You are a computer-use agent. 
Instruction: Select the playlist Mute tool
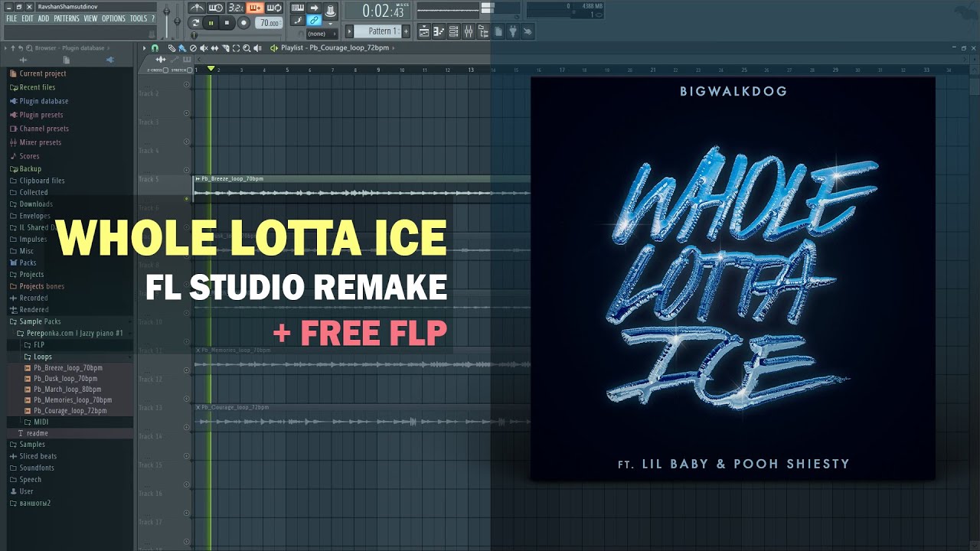(204, 48)
